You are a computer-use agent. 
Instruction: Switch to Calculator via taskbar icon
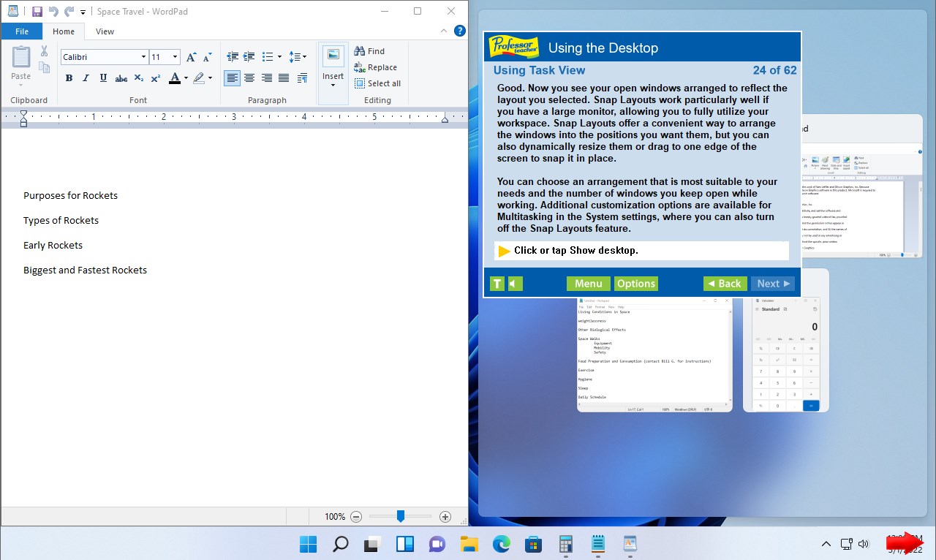point(565,544)
